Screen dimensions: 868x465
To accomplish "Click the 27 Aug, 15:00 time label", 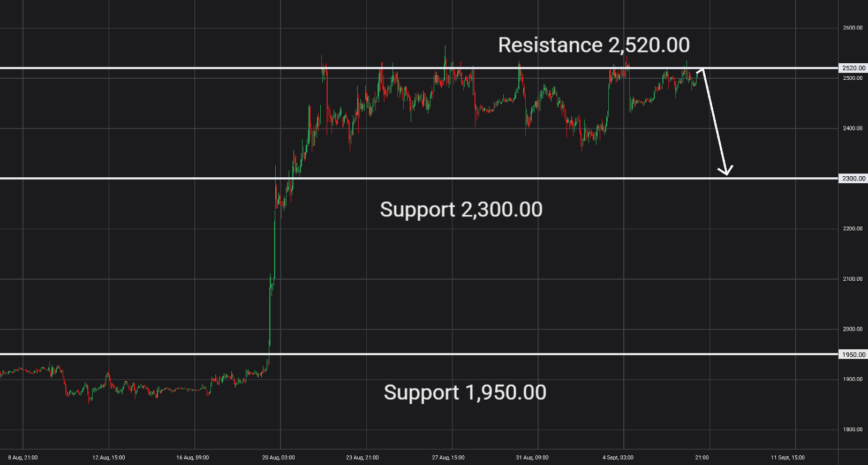I will pos(448,457).
